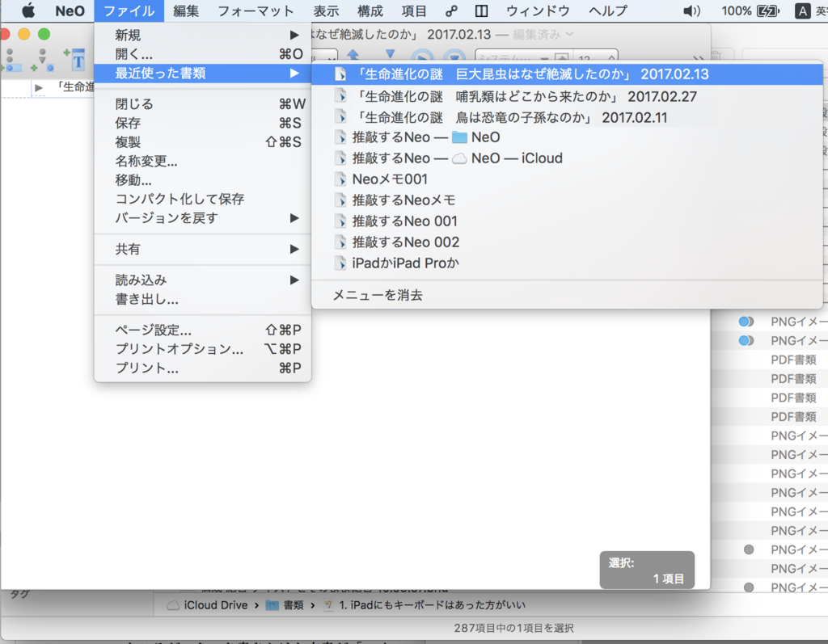
Task: Open the 項目 menu
Action: 413,11
